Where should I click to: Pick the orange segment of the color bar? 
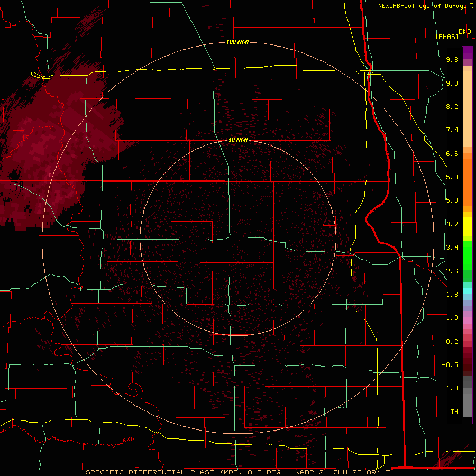click(467, 182)
